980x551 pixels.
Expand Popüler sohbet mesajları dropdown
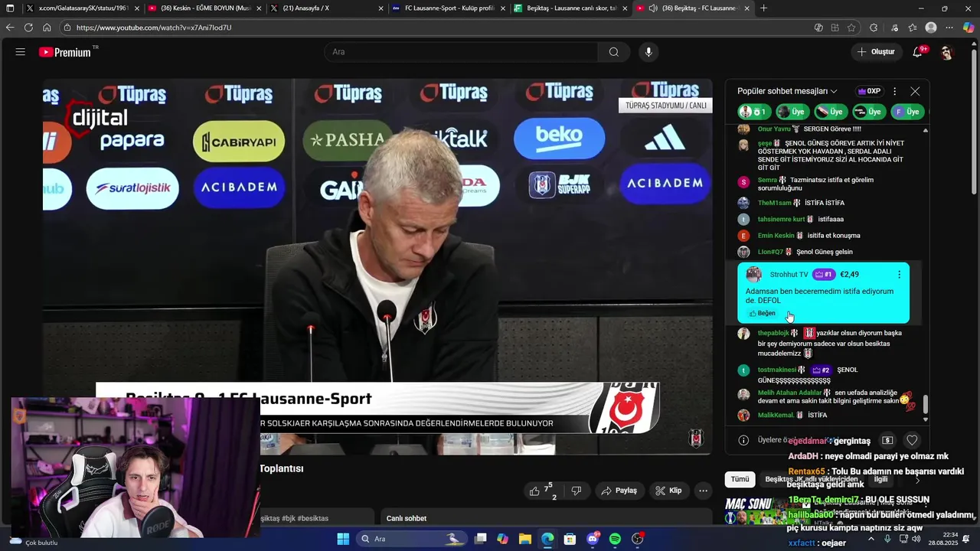pos(787,91)
